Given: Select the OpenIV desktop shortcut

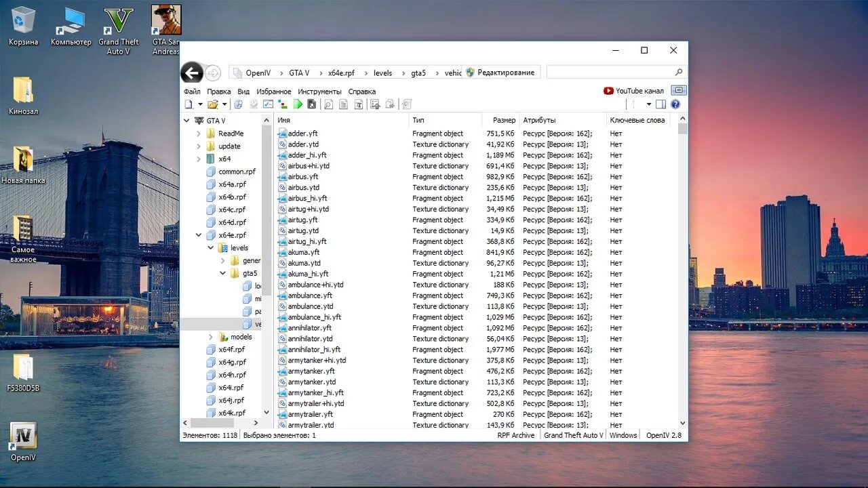Looking at the screenshot, I should pos(23,442).
